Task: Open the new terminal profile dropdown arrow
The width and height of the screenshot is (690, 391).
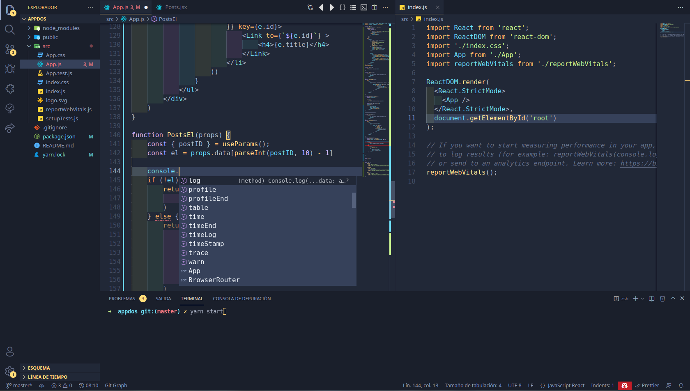Action: pyautogui.click(x=642, y=299)
